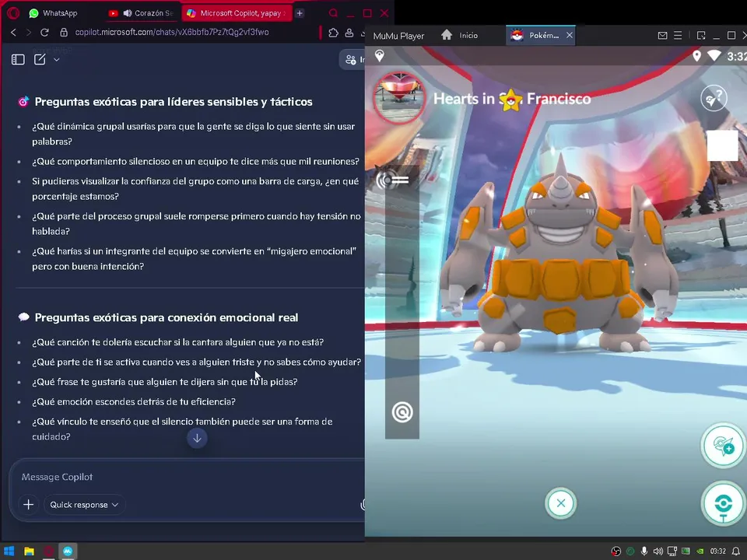Image resolution: width=747 pixels, height=560 pixels.
Task: Reload the Copilot page
Action: tap(45, 33)
